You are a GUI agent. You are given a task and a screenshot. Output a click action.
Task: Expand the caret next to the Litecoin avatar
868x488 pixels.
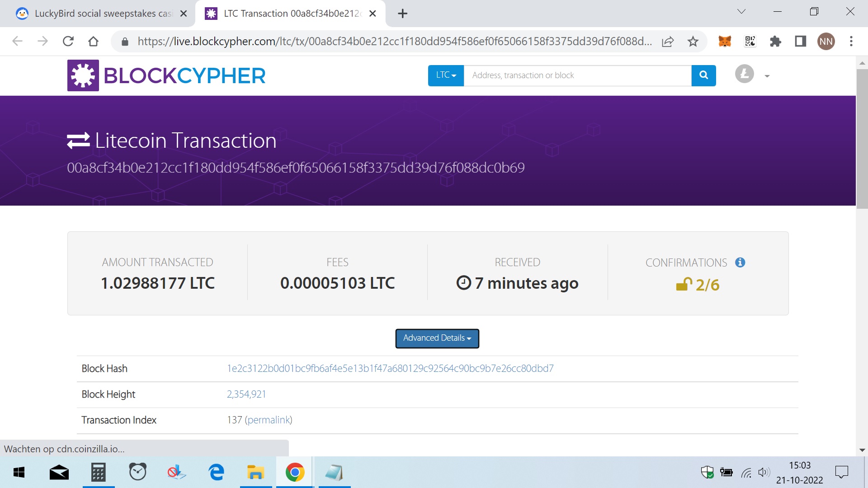767,76
